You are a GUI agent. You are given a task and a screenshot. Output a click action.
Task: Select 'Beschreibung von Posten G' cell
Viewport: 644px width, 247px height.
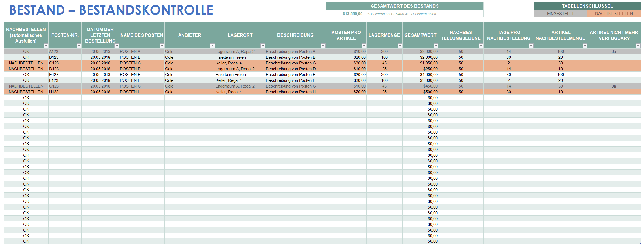click(296, 86)
